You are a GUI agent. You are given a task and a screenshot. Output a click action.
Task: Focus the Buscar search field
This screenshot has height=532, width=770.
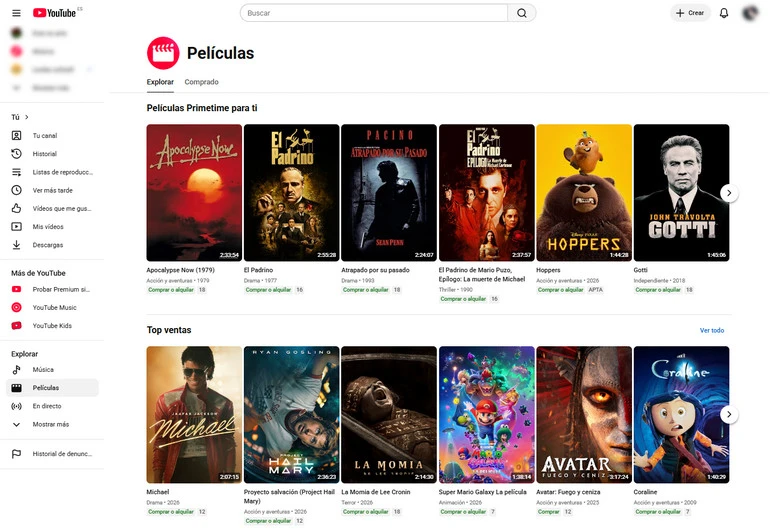tap(374, 13)
